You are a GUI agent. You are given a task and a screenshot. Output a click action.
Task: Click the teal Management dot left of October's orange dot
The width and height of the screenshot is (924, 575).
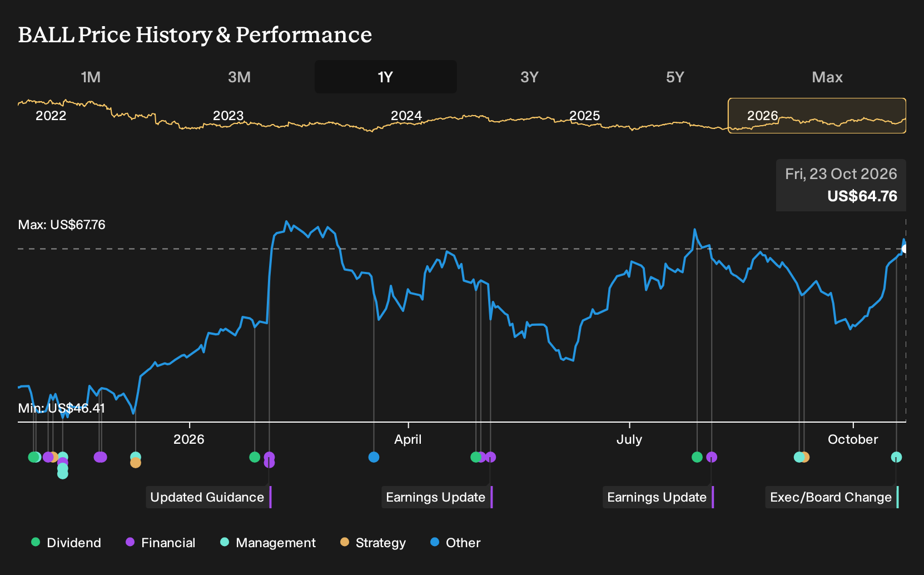click(799, 457)
